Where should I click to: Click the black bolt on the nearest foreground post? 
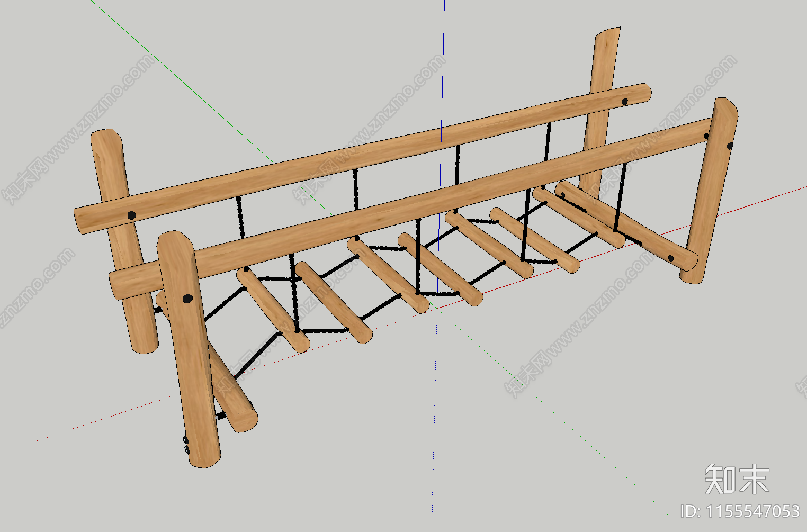[187, 299]
